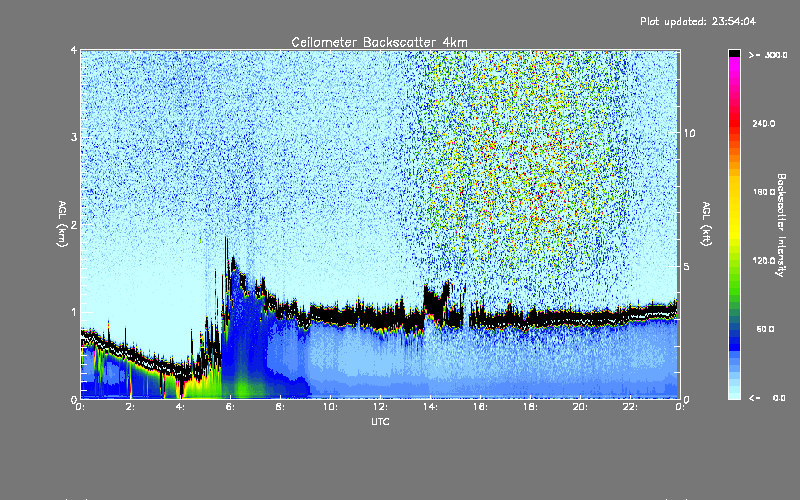This screenshot has width=800, height=500.
Task: Click the '4:' time tick label
Action: point(180,407)
